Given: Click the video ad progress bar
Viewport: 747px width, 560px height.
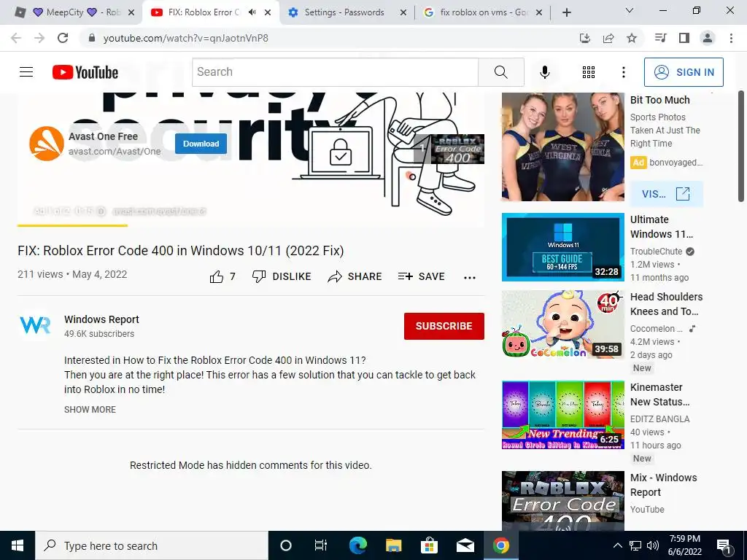Looking at the screenshot, I should (251, 225).
